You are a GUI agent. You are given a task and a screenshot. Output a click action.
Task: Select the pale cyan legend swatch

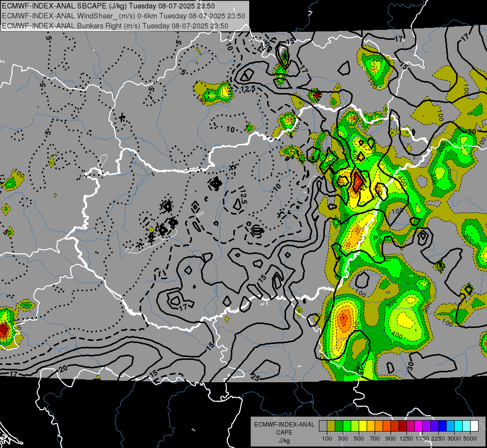point(467,426)
